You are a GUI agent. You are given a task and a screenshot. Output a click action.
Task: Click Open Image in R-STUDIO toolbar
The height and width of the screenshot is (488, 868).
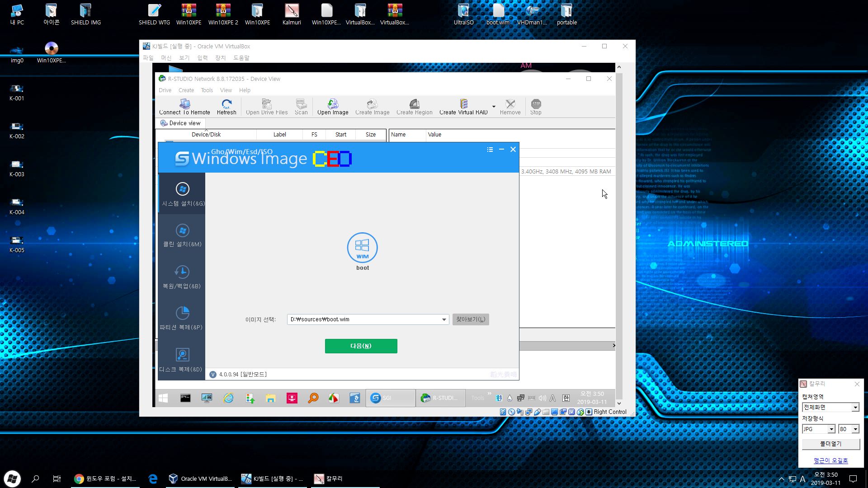333,107
